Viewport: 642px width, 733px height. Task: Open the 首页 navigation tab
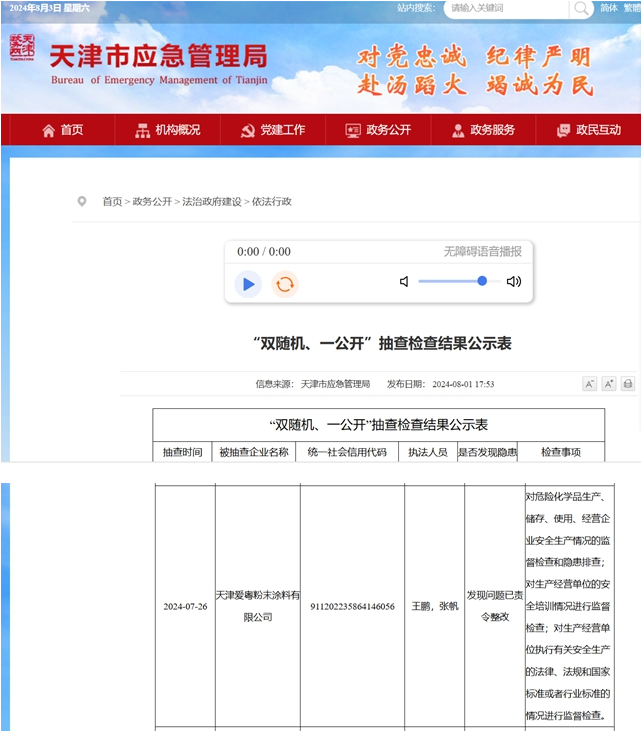(x=62, y=130)
